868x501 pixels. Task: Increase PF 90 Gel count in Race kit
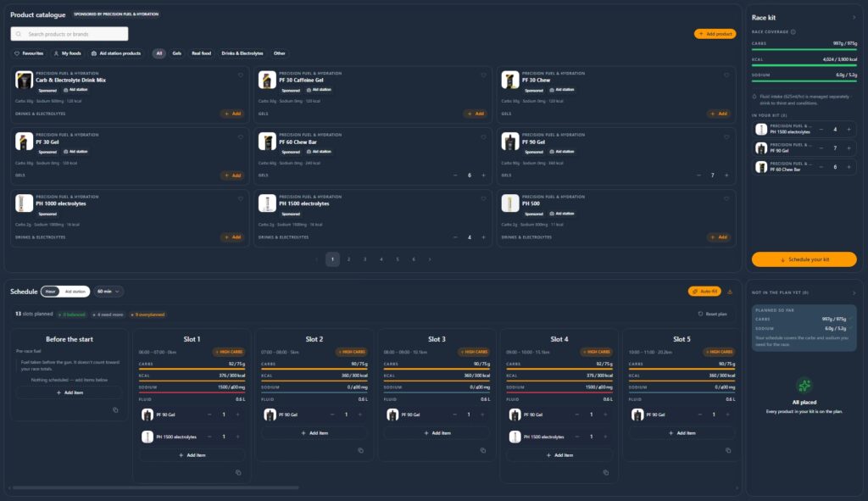coord(849,148)
